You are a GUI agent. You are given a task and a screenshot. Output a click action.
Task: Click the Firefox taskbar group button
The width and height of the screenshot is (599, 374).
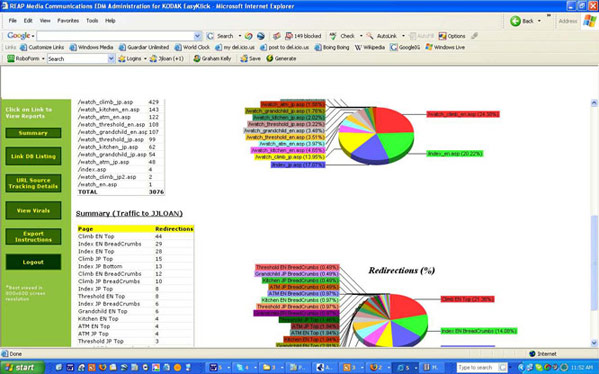click(378, 368)
